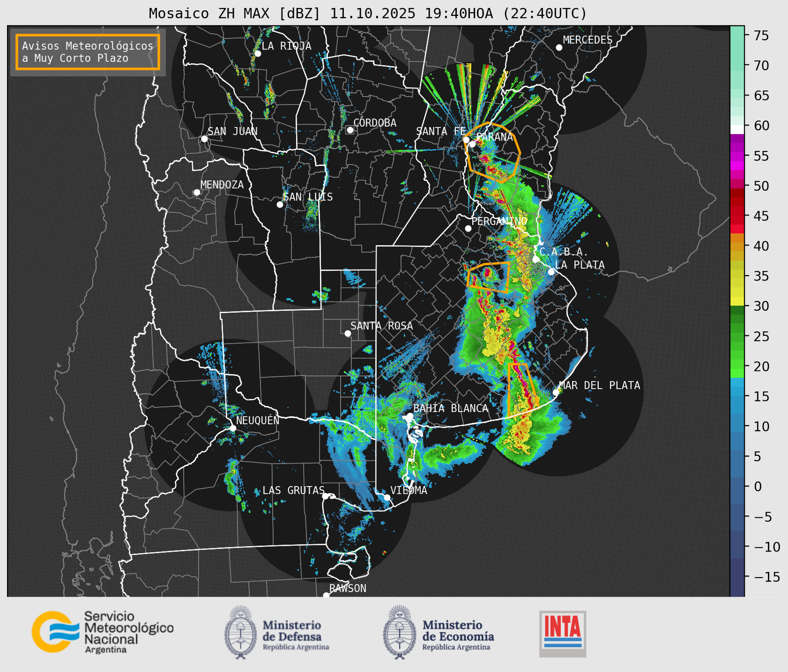Select the C.A.B.A. city marker
Image resolution: width=788 pixels, height=672 pixels.
[x=536, y=259]
